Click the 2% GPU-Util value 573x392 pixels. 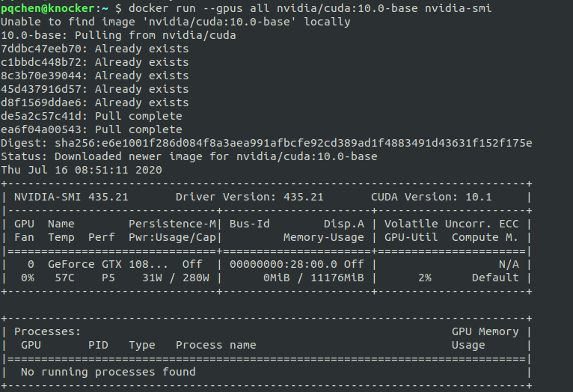(x=425, y=278)
